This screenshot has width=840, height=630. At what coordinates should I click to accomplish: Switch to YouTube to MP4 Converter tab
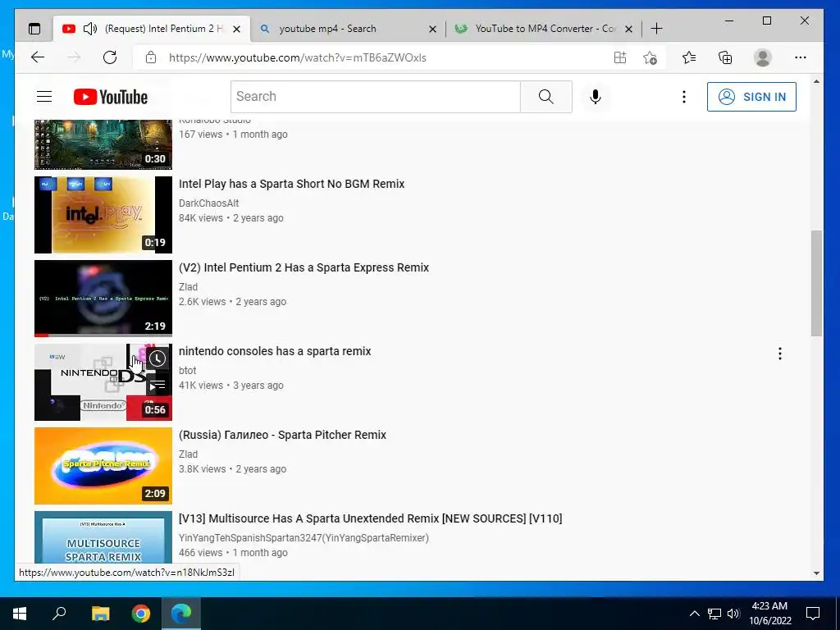545,29
